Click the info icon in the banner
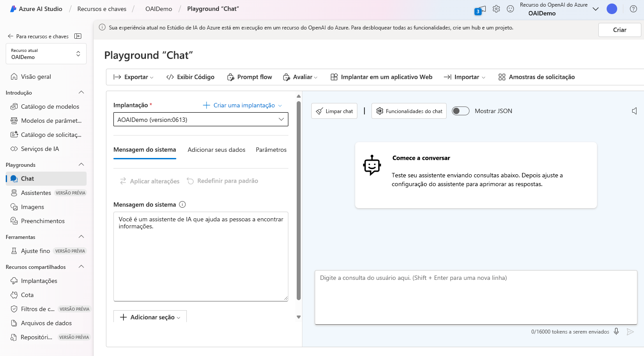The image size is (644, 356). [x=102, y=28]
